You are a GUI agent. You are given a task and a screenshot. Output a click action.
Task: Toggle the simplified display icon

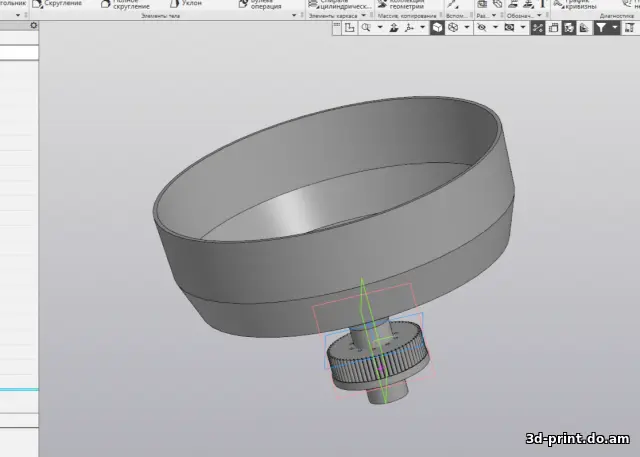(569, 28)
